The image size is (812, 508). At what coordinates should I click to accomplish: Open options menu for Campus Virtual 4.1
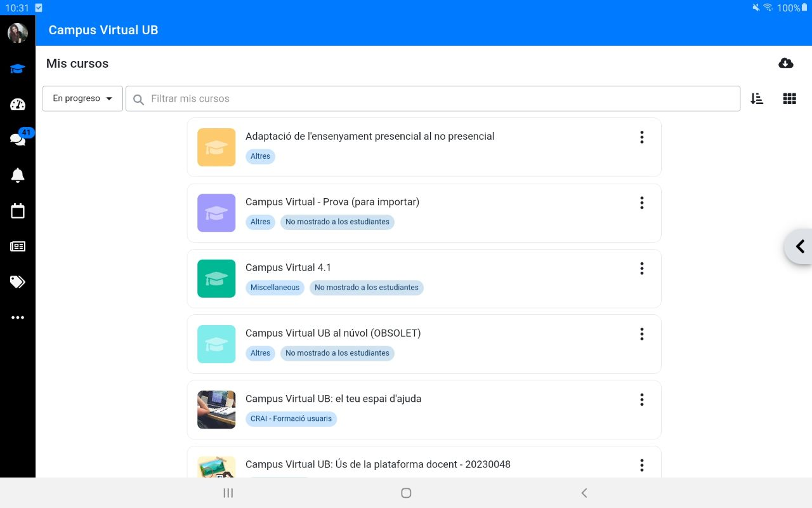(x=641, y=269)
